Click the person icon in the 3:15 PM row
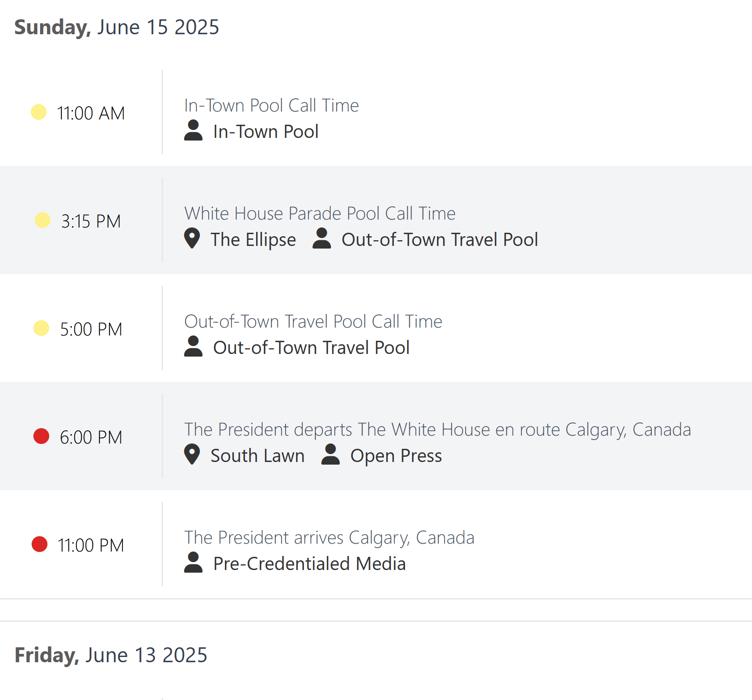 pos(322,238)
